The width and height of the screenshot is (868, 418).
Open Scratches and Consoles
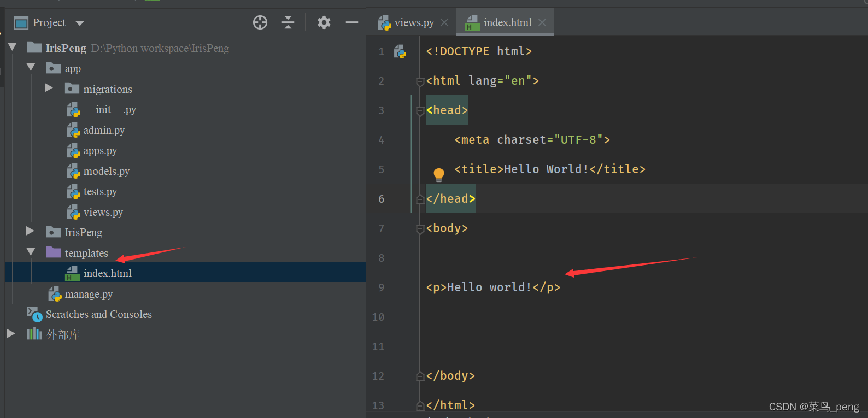(x=99, y=314)
